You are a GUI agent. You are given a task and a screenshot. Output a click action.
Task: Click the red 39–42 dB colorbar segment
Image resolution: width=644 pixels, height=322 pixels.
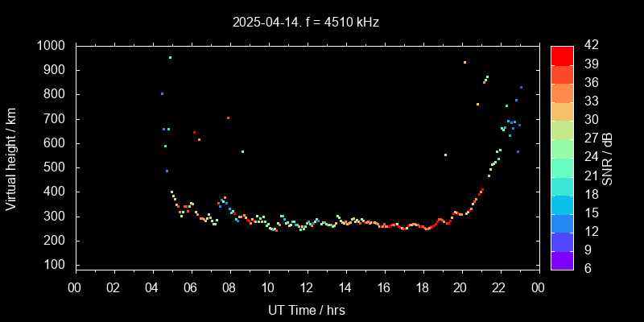click(x=562, y=55)
